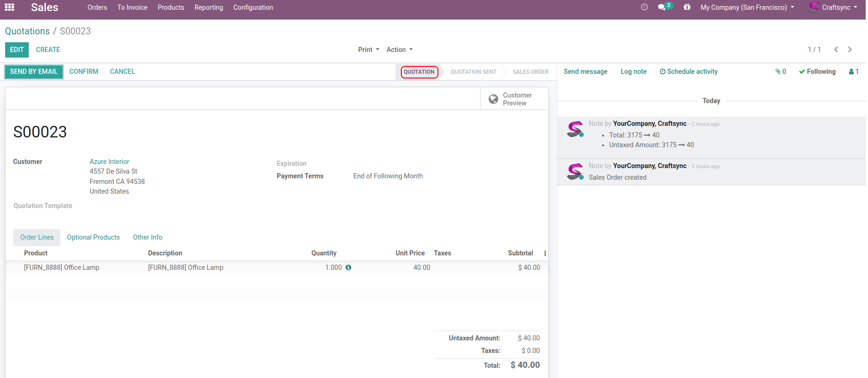
Task: Click the attachments paperclip counter
Action: 780,72
